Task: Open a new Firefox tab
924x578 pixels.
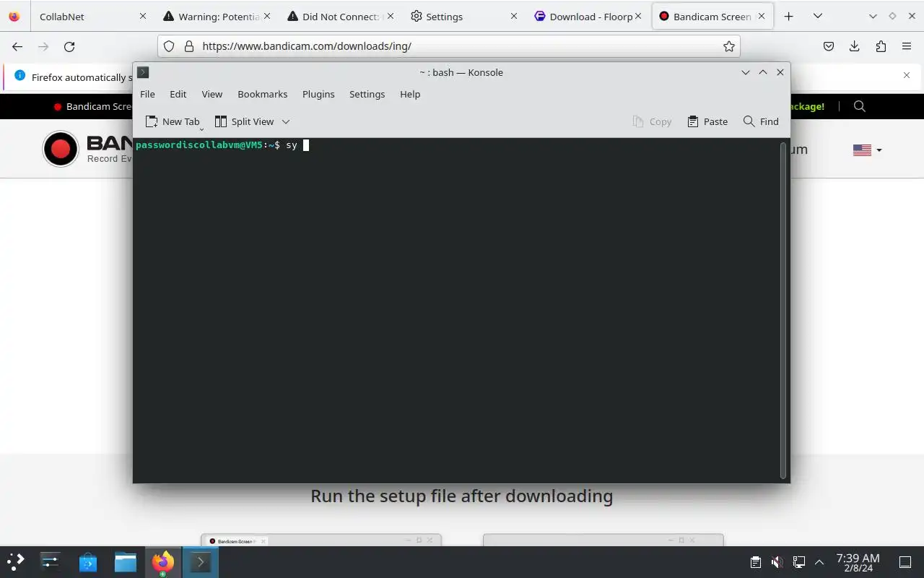Action: point(788,16)
